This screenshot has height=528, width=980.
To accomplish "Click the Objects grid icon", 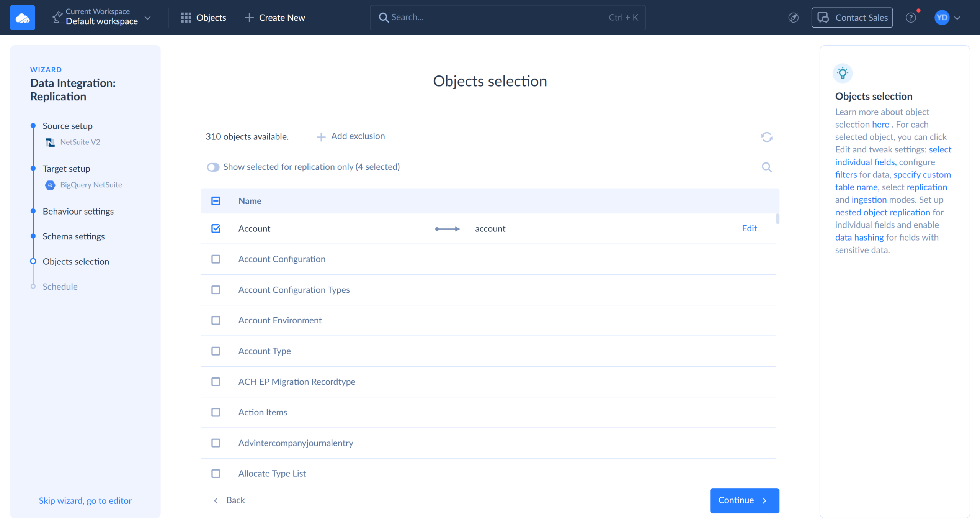I will (186, 18).
